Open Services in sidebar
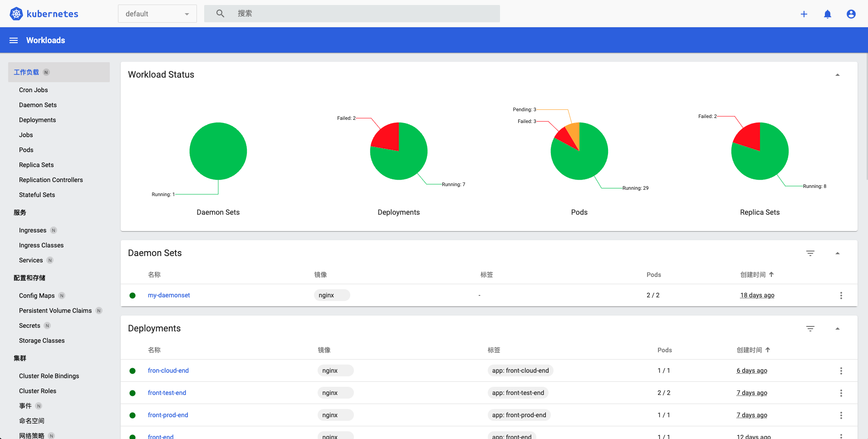 click(31, 260)
